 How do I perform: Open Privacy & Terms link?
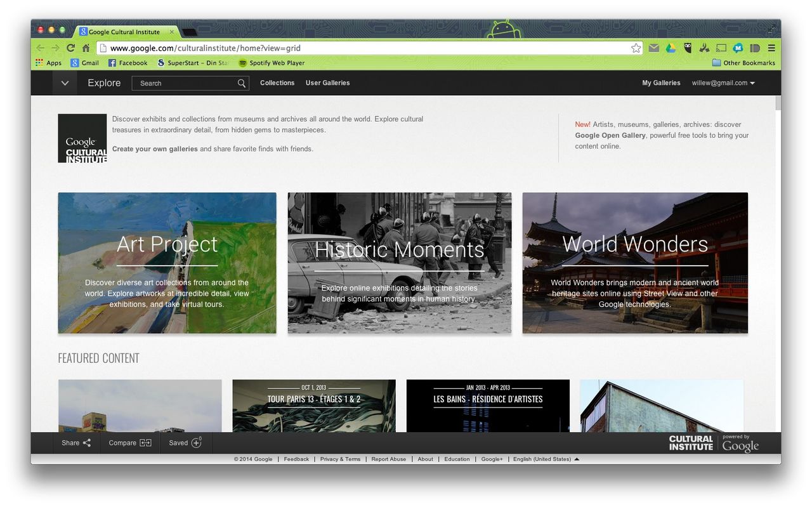340,459
